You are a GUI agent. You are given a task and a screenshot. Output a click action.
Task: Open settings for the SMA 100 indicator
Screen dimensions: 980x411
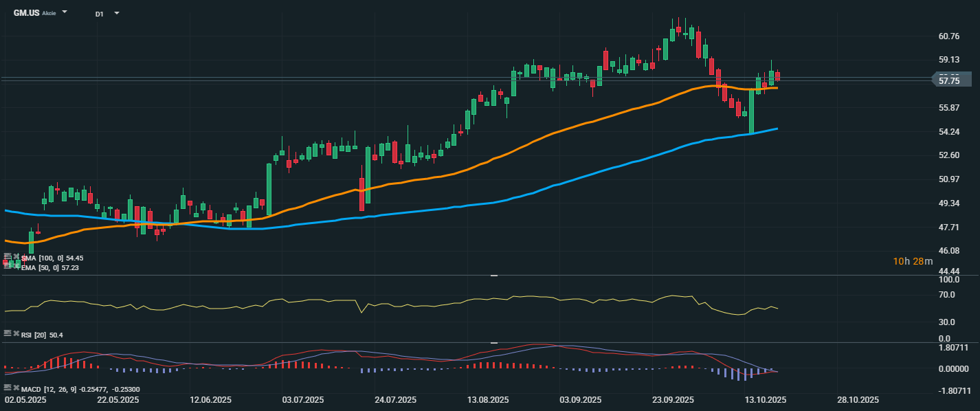(x=8, y=256)
